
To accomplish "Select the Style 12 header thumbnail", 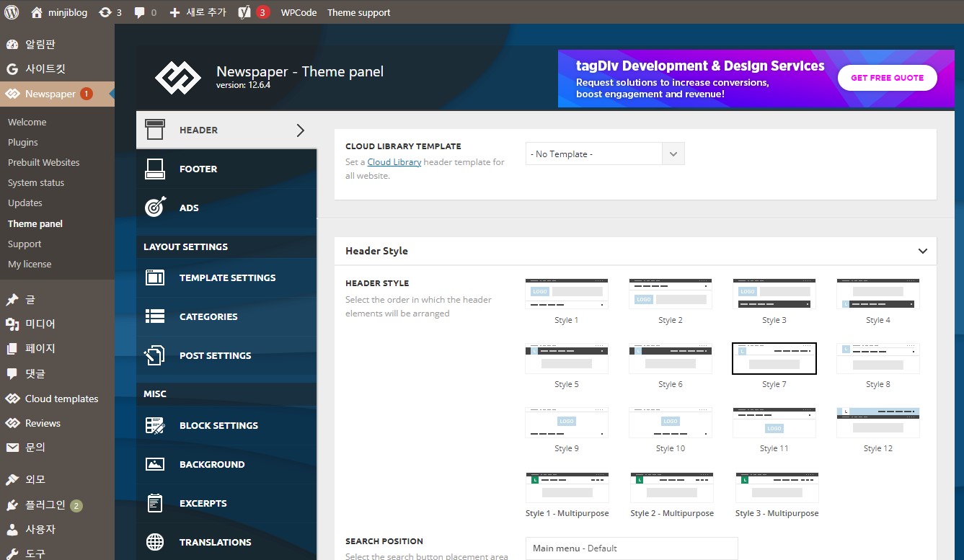I will pyautogui.click(x=877, y=422).
